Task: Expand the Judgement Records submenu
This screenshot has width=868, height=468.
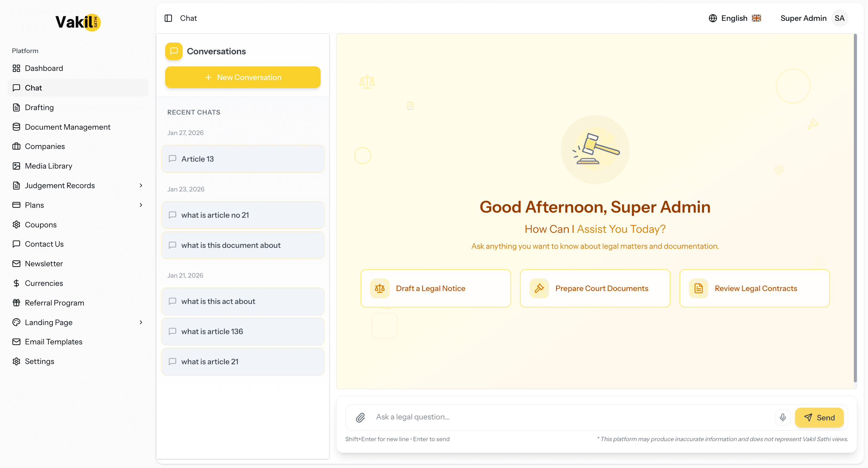Action: pyautogui.click(x=141, y=185)
